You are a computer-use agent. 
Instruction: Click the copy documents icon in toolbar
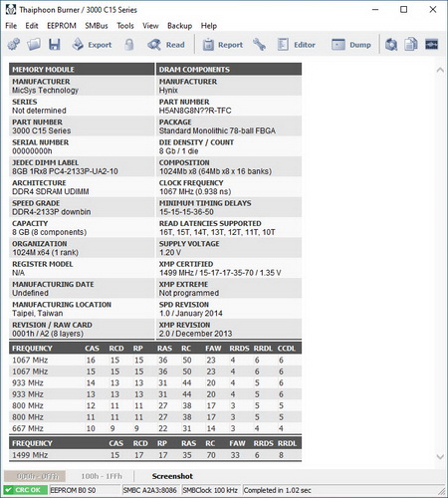pyautogui.click(x=411, y=45)
